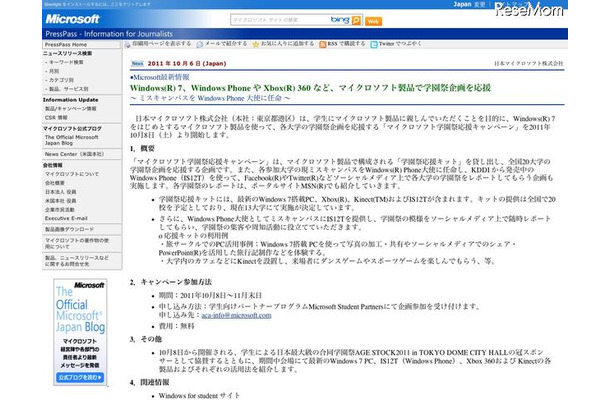Click the PressPass - Information for Journalists title

pos(109,34)
